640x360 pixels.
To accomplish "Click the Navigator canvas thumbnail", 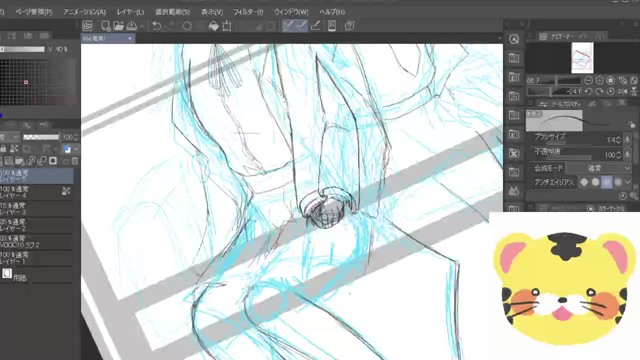I will click(582, 58).
